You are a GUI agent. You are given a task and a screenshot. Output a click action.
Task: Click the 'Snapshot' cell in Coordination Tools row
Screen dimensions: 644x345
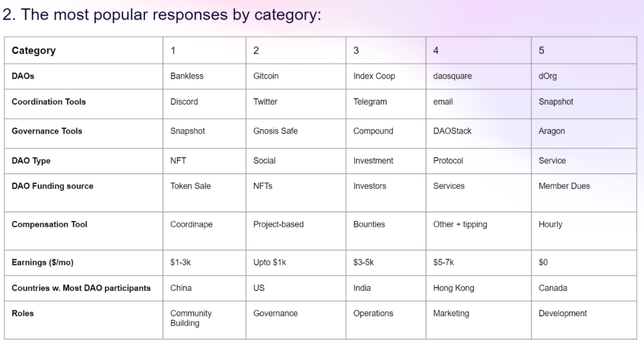(x=584, y=104)
